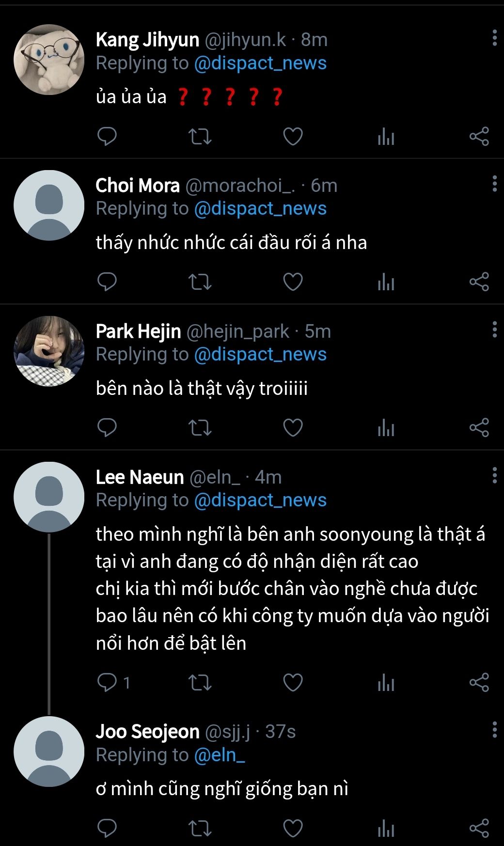The width and height of the screenshot is (504, 846).
Task: Retweet Park Hejin's reply
Action: 200,428
